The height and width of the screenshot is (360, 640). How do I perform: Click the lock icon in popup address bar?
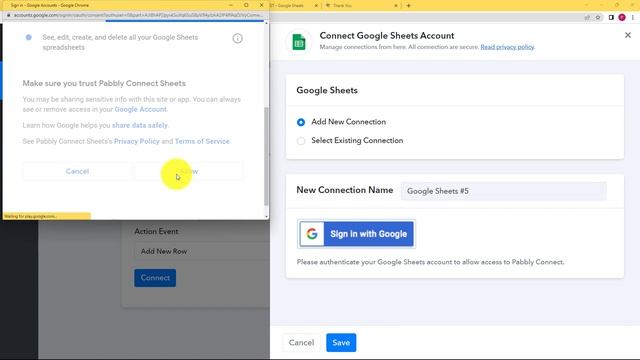pos(8,15)
